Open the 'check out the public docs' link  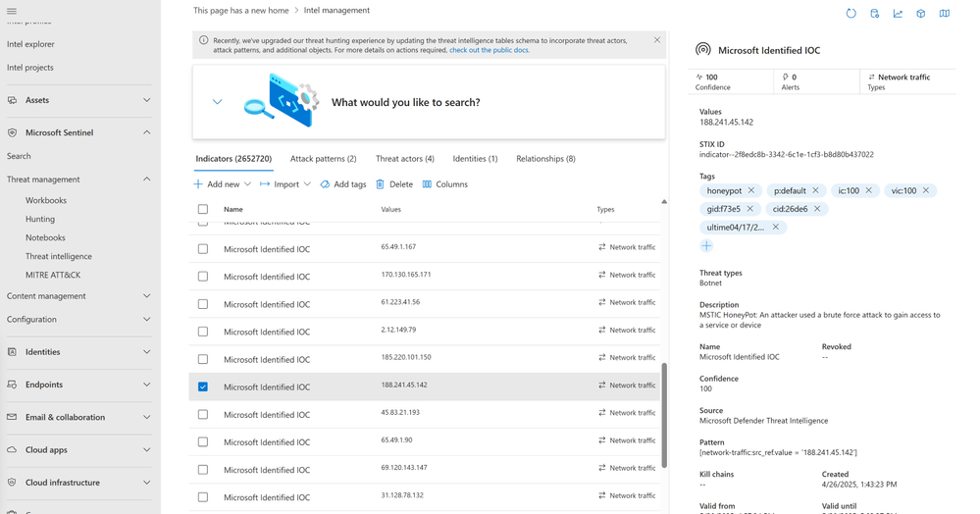(490, 50)
